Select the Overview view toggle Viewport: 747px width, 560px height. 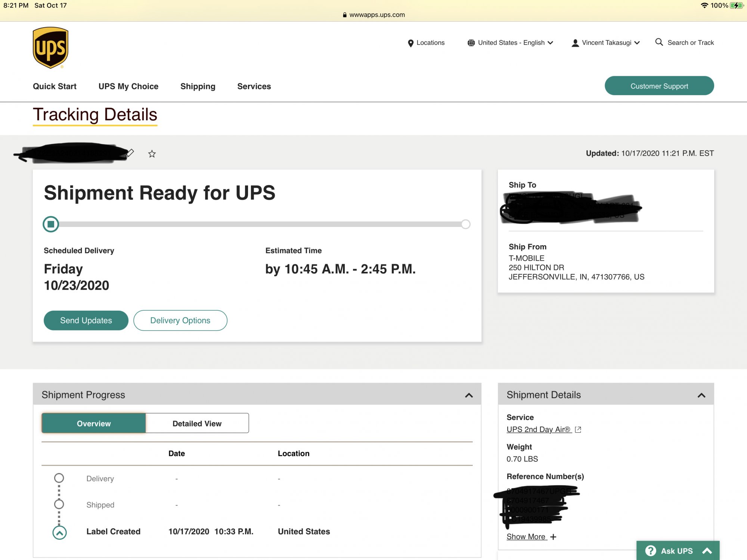[94, 423]
